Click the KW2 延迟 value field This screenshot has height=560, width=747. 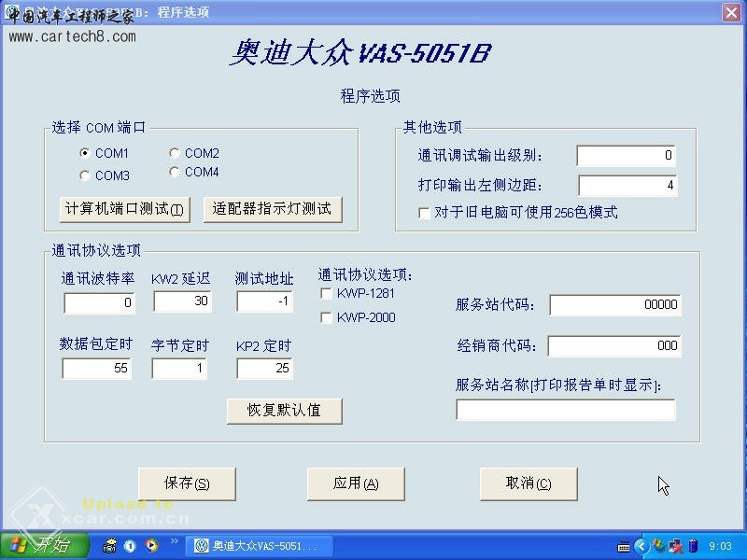[x=183, y=301]
